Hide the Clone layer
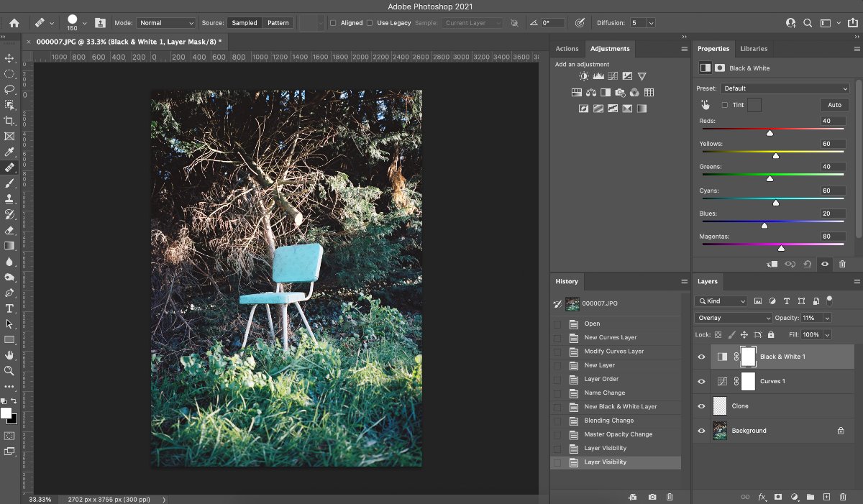 (x=701, y=406)
